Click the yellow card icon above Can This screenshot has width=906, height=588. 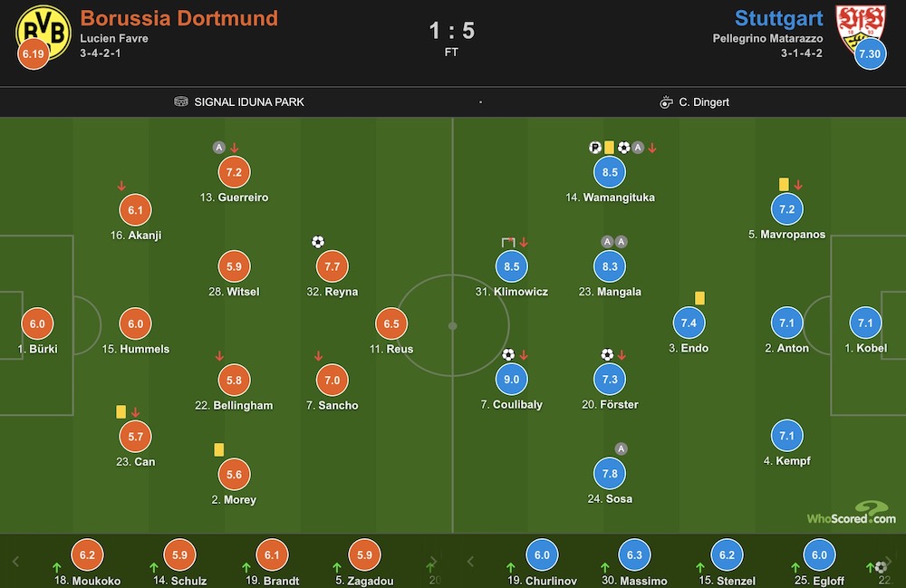pyautogui.click(x=120, y=412)
